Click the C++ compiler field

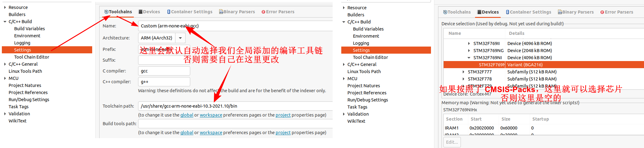[x=164, y=82]
